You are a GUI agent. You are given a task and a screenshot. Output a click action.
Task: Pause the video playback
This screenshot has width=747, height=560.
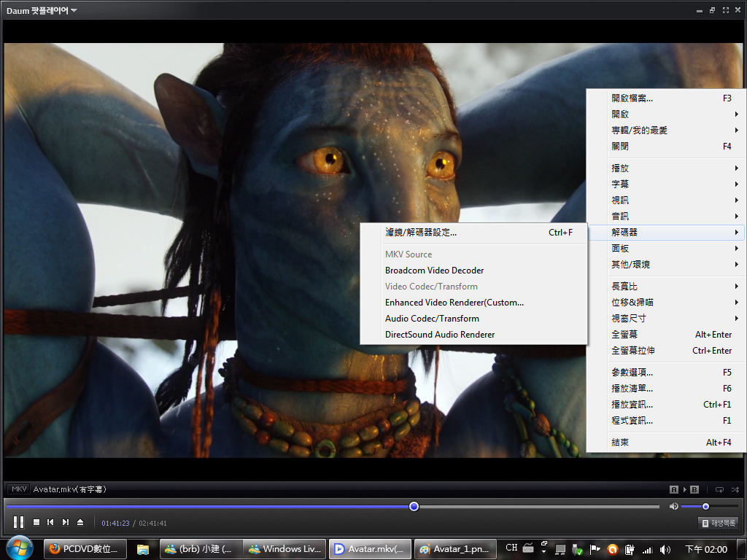(x=19, y=522)
